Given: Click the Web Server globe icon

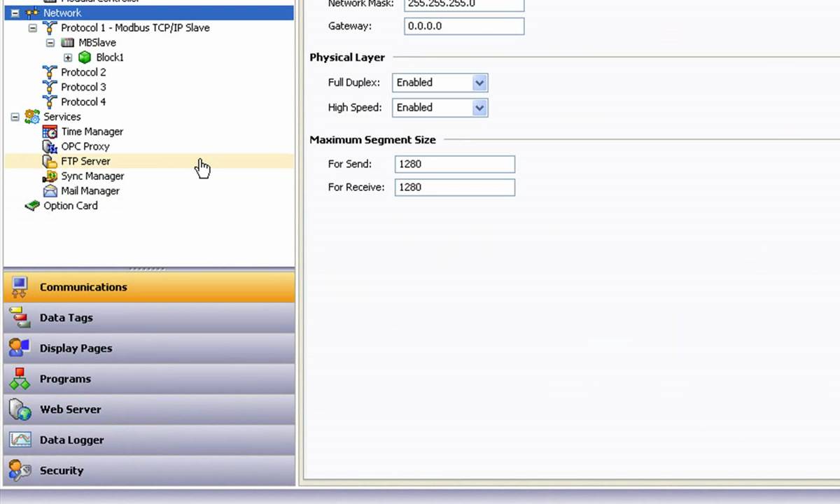Looking at the screenshot, I should pyautogui.click(x=20, y=409).
